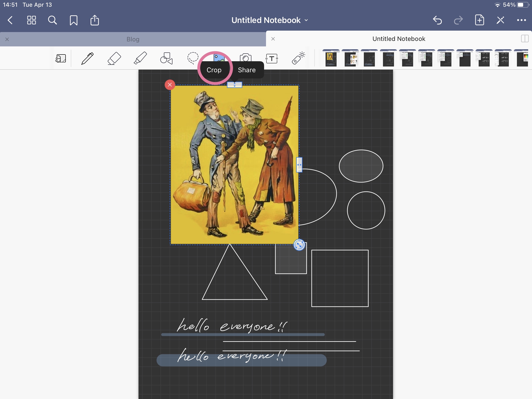Select the Eraser tool

(x=114, y=58)
